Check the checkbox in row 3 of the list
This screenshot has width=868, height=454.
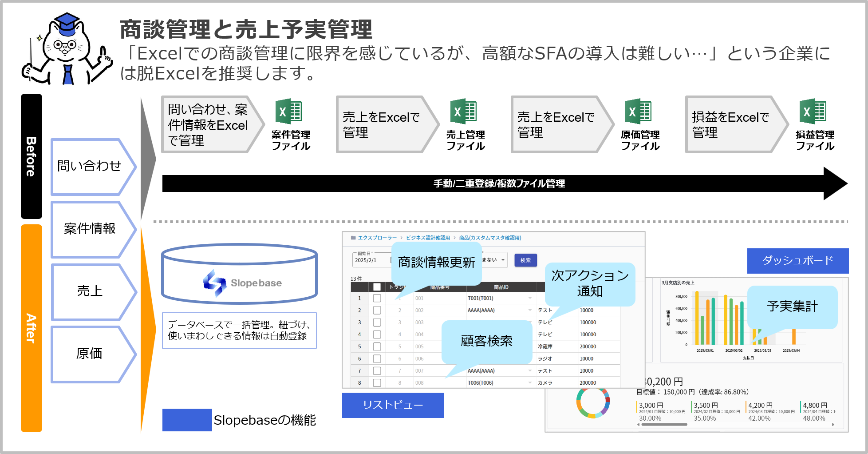377,322
